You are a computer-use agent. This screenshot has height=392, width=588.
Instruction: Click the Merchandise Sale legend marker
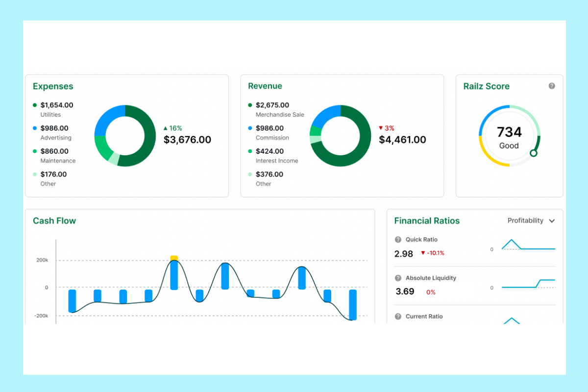click(x=250, y=105)
